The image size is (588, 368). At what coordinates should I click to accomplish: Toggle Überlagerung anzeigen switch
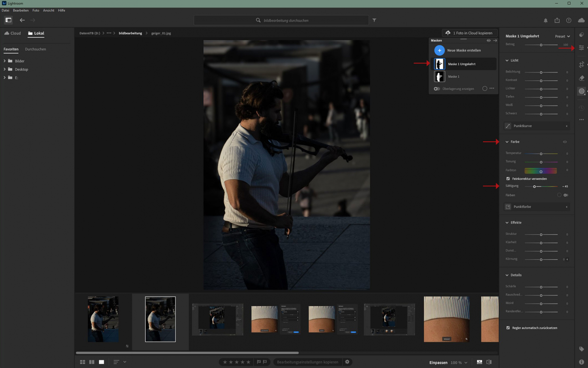point(437,89)
